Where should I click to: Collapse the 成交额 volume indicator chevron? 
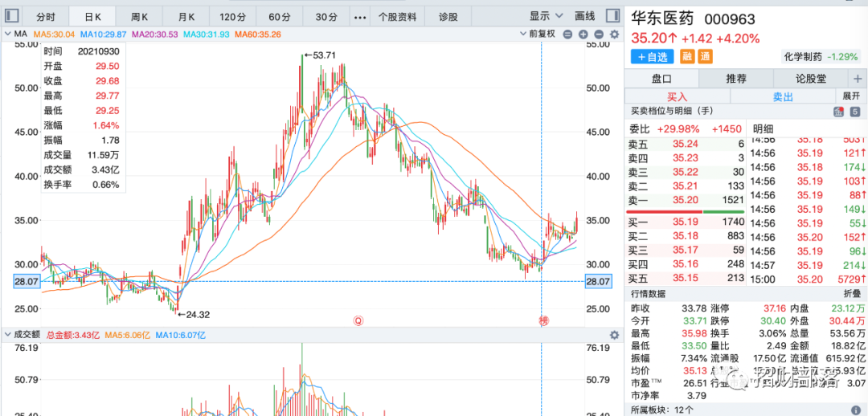pyautogui.click(x=7, y=335)
